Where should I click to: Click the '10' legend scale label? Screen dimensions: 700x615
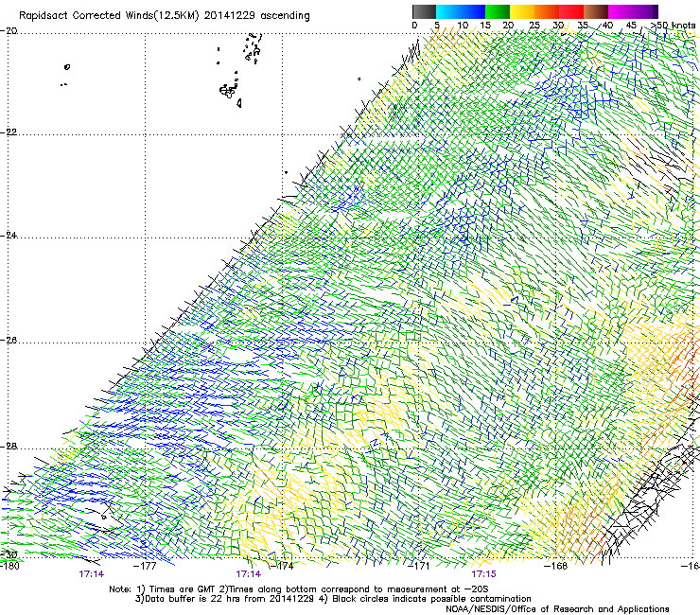(x=463, y=26)
